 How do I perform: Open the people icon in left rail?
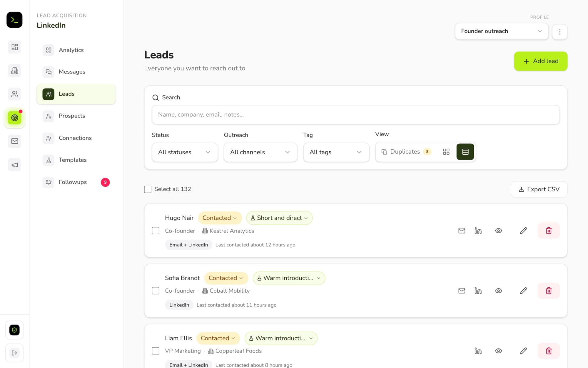pos(14,94)
